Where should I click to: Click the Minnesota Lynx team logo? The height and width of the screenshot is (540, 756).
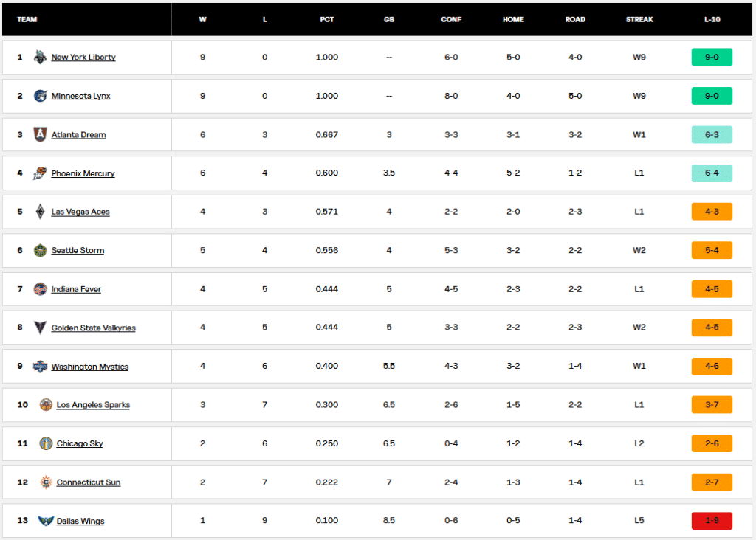[40, 96]
